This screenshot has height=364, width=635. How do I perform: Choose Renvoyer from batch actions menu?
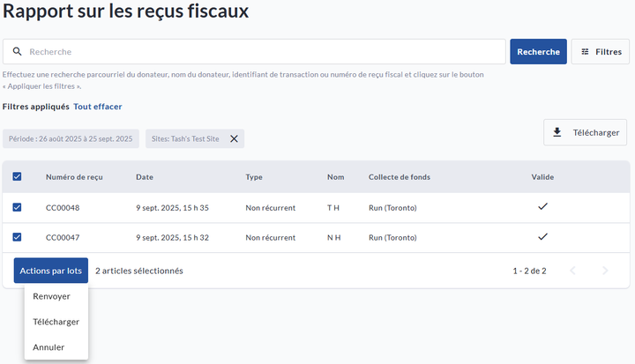[51, 296]
